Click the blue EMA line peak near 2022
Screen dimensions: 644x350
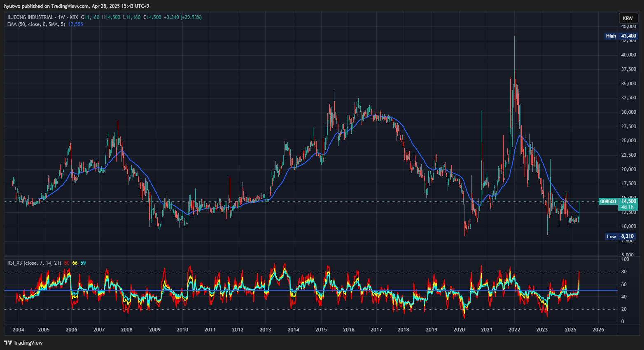click(x=520, y=136)
